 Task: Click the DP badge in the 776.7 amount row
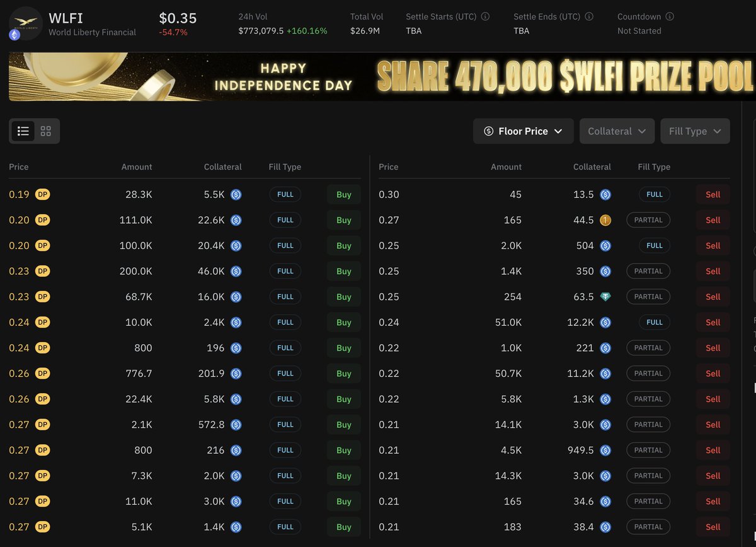point(42,373)
